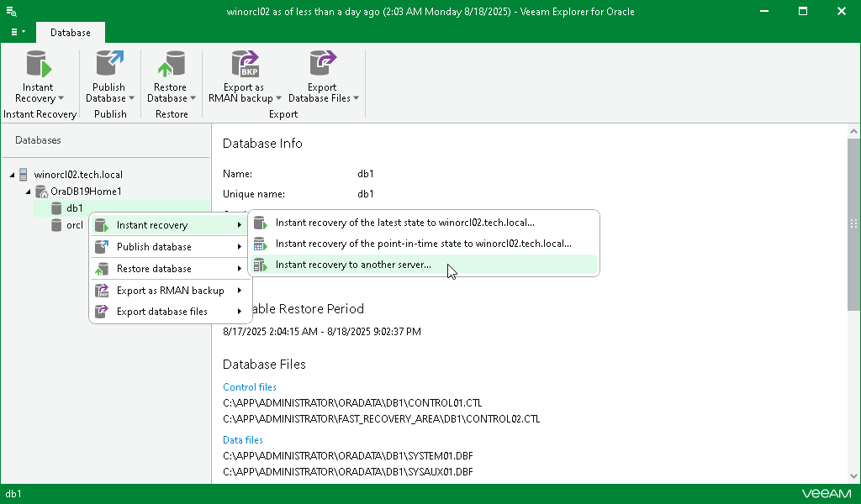Open the Database ribbon tab
The width and height of the screenshot is (861, 504).
pyautogui.click(x=71, y=33)
